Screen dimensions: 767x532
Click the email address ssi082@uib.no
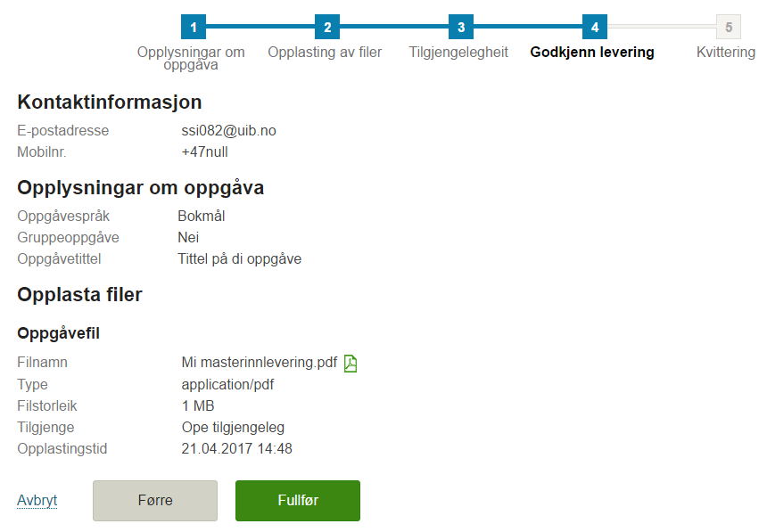[228, 131]
